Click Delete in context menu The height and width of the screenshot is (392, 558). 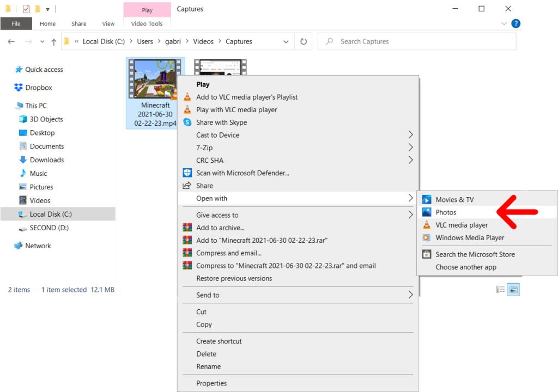coord(298,354)
